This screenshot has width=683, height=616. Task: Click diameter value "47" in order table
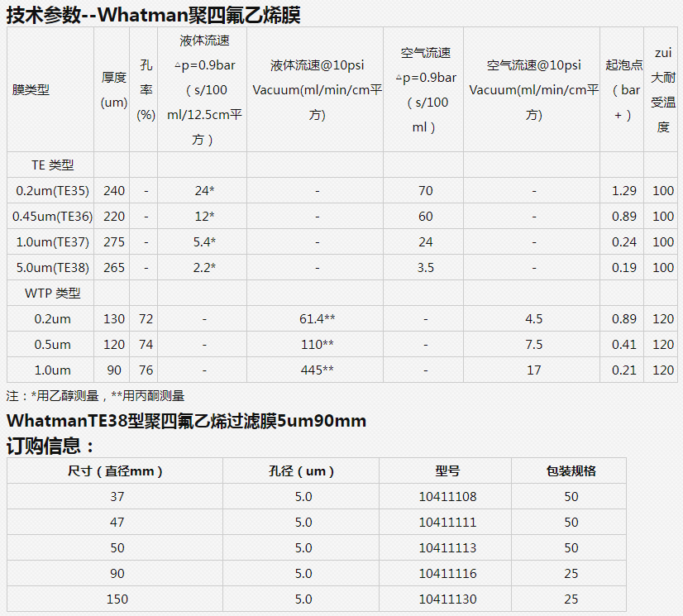tap(117, 523)
